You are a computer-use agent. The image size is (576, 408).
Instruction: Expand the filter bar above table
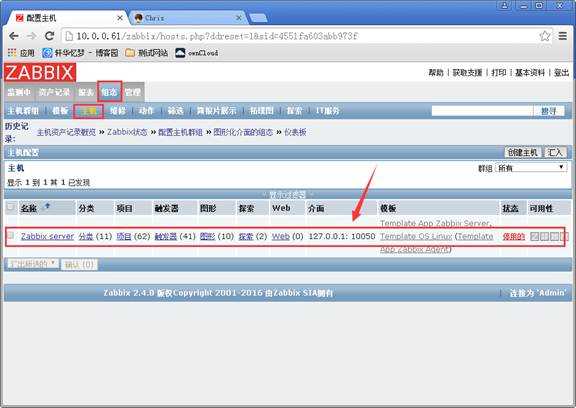click(288, 194)
